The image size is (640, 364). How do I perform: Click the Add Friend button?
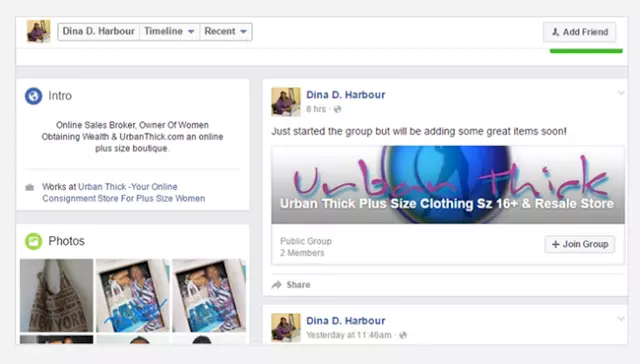click(x=579, y=32)
